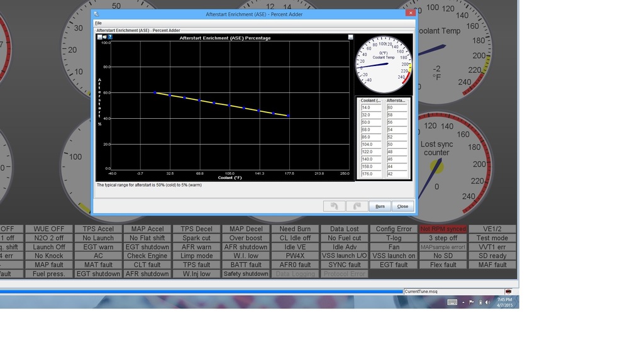Click the Coolant Temp gauge in dialog

[x=383, y=64]
